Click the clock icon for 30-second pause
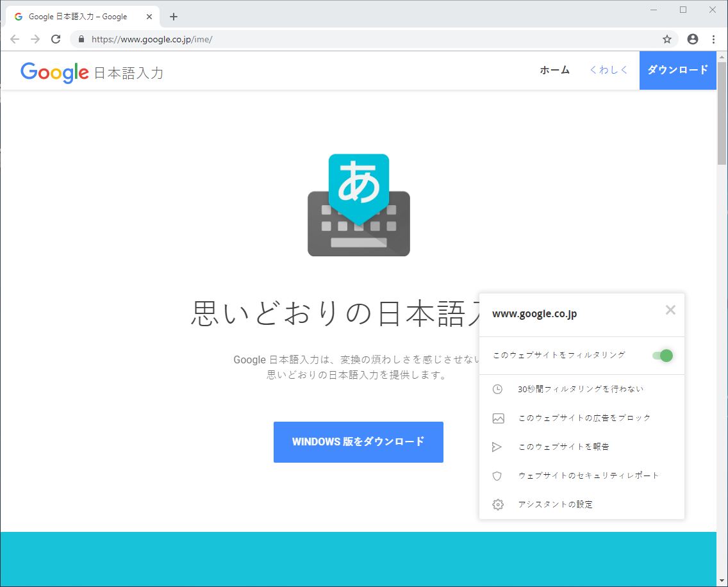728x587 pixels. click(x=497, y=389)
